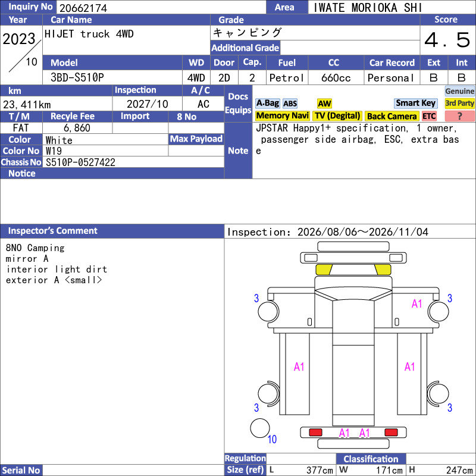Click the Genuine equipment tag
Viewport: 476px width, 476px height.
459,91
